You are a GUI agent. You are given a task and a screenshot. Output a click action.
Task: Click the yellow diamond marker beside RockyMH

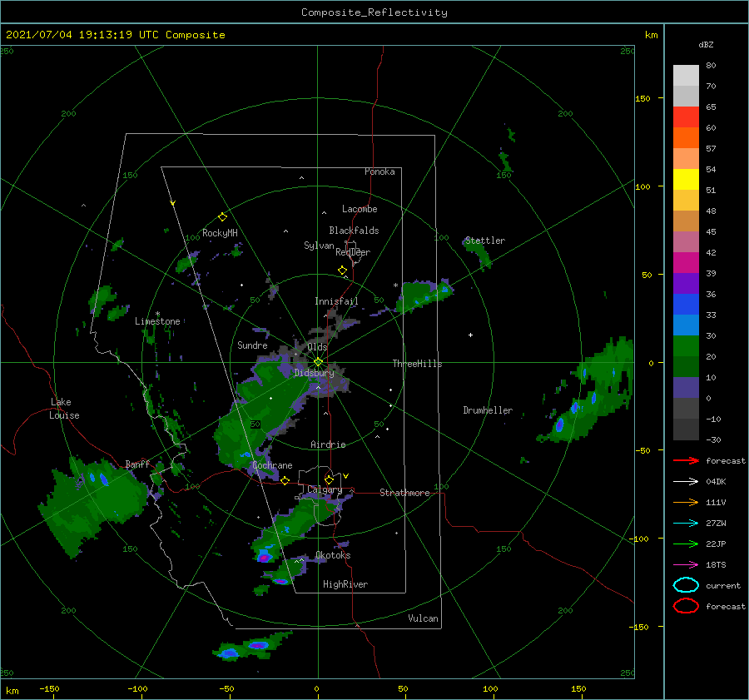coord(222,217)
